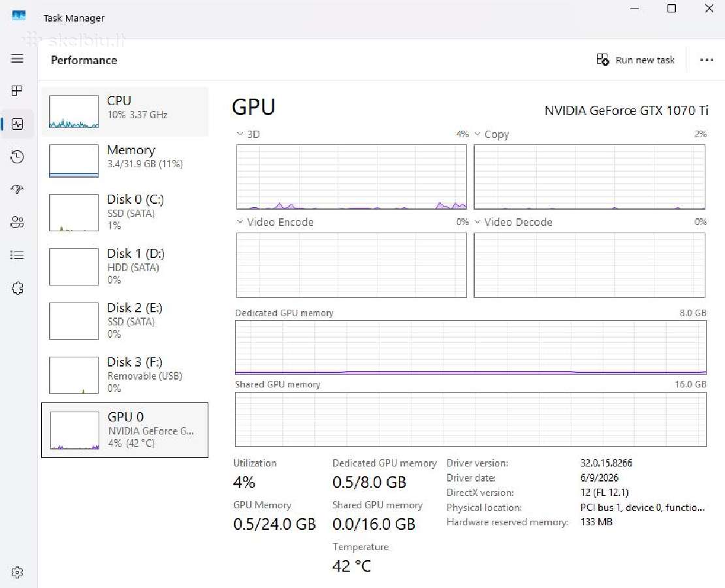This screenshot has height=588, width=725.
Task: Click driver date 6/9/2026
Action: 599,478
